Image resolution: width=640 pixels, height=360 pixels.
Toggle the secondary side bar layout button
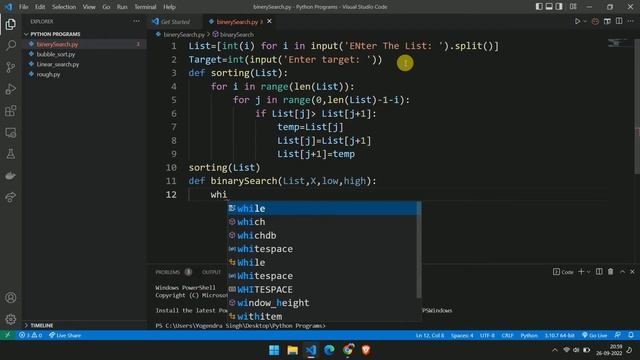[559, 7]
